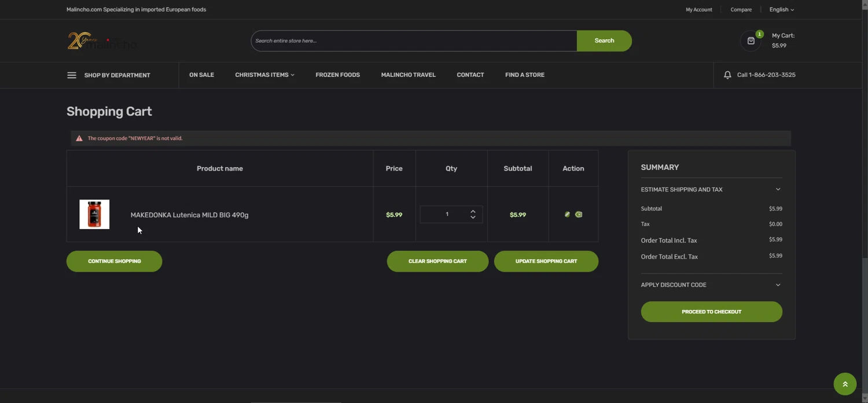
Task: Open MAKEDONKA Lutenica MILD BIG 490g product link
Action: coord(189,215)
